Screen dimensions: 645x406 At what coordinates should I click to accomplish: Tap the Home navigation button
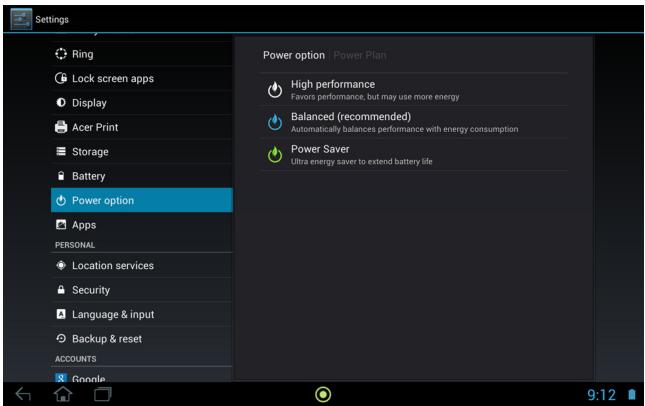tap(63, 394)
